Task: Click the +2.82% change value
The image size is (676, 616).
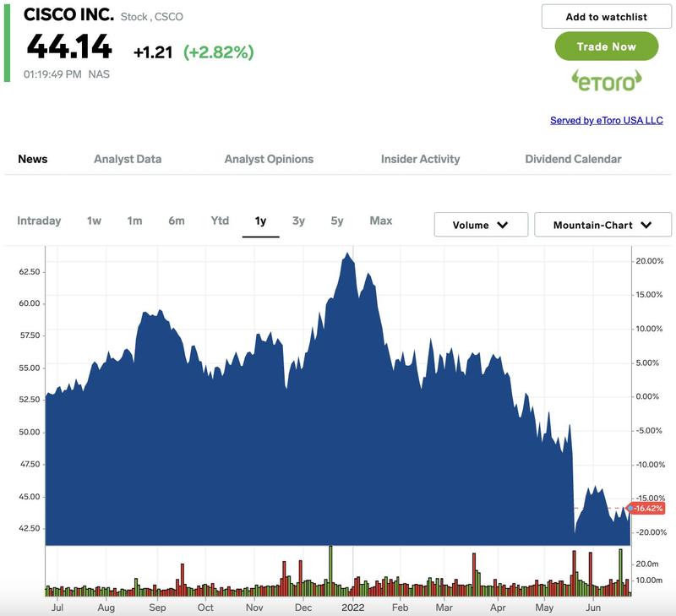Action: coord(219,52)
